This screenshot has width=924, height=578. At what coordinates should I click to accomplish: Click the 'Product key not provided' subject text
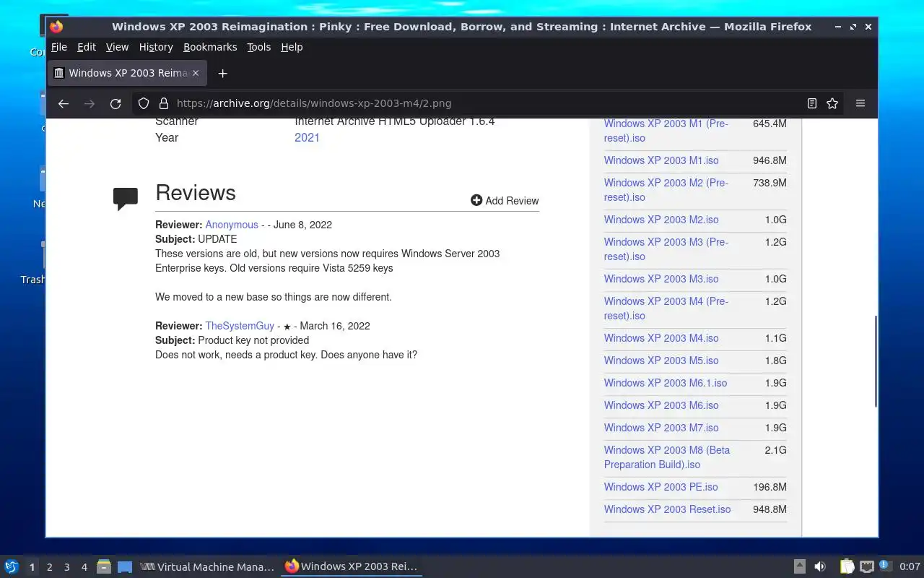pyautogui.click(x=253, y=340)
